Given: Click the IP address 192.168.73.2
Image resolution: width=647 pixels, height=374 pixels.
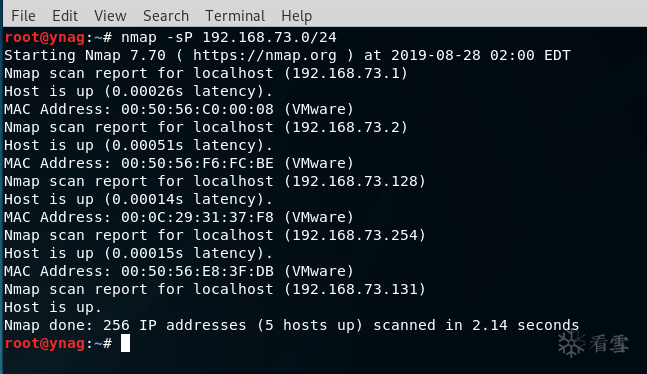Looking at the screenshot, I should coord(346,128).
